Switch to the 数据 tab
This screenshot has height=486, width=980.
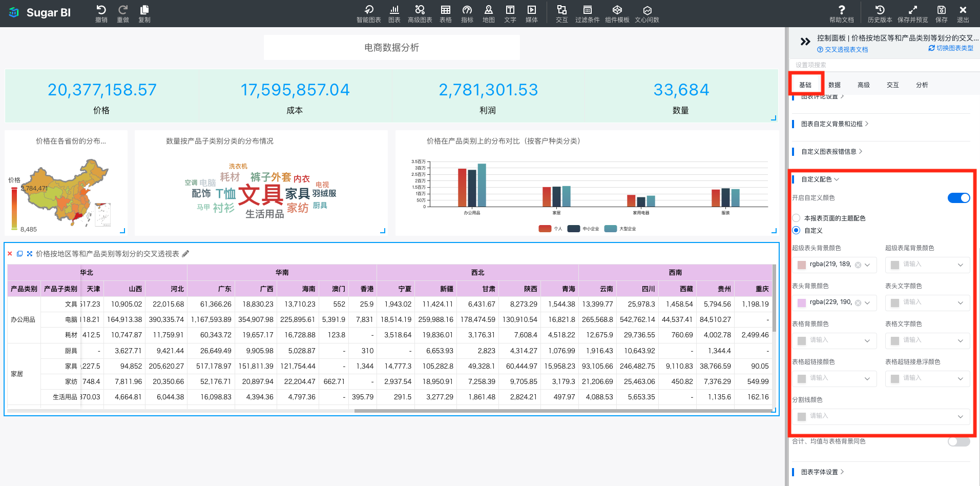click(x=835, y=85)
